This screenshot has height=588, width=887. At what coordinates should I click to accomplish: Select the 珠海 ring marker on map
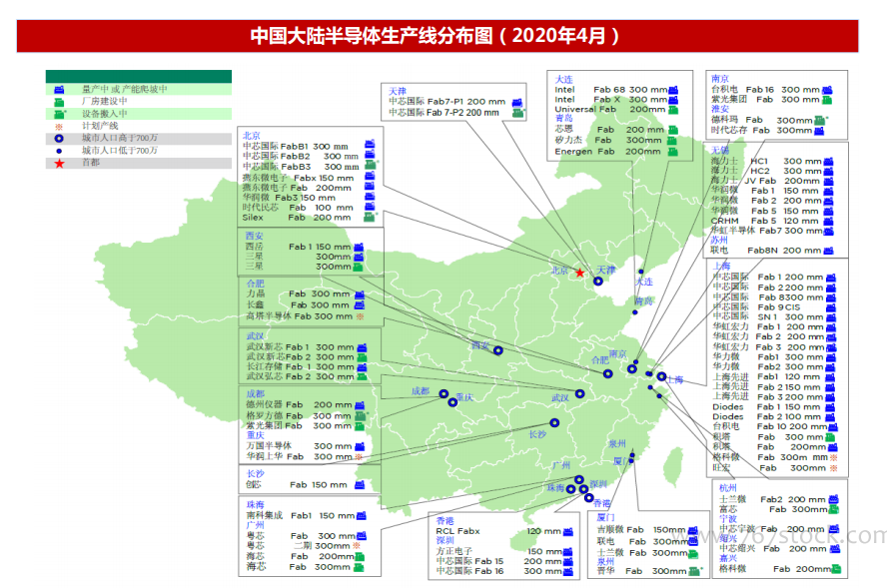[570, 489]
